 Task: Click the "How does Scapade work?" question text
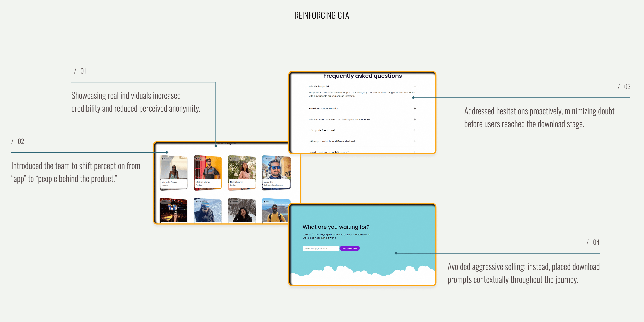pyautogui.click(x=323, y=109)
